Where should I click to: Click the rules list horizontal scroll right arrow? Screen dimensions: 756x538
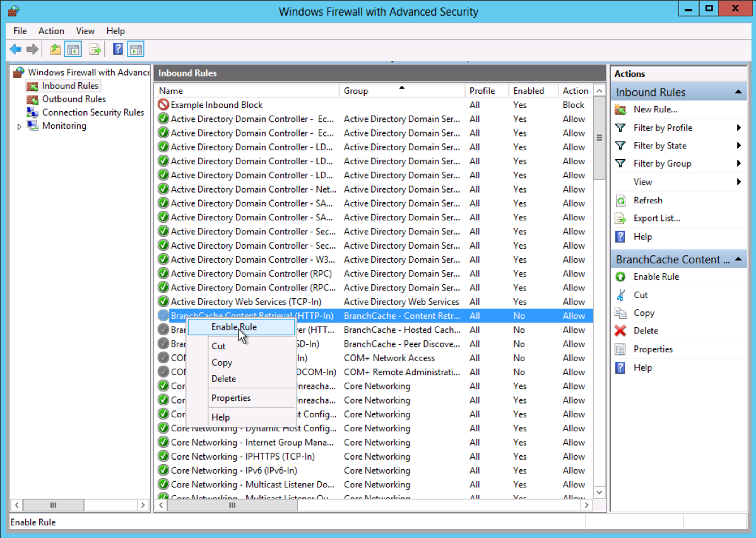coord(586,505)
